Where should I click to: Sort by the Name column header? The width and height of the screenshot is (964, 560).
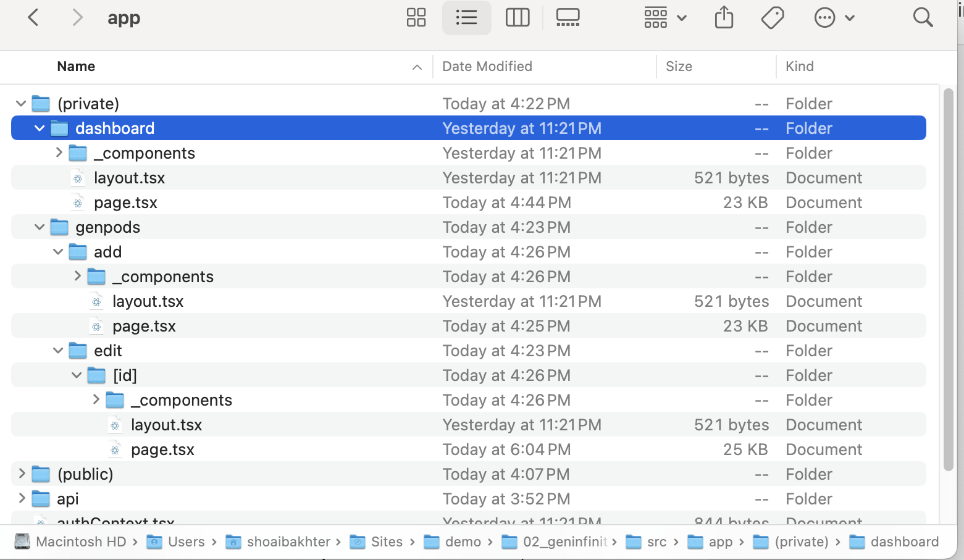[76, 66]
